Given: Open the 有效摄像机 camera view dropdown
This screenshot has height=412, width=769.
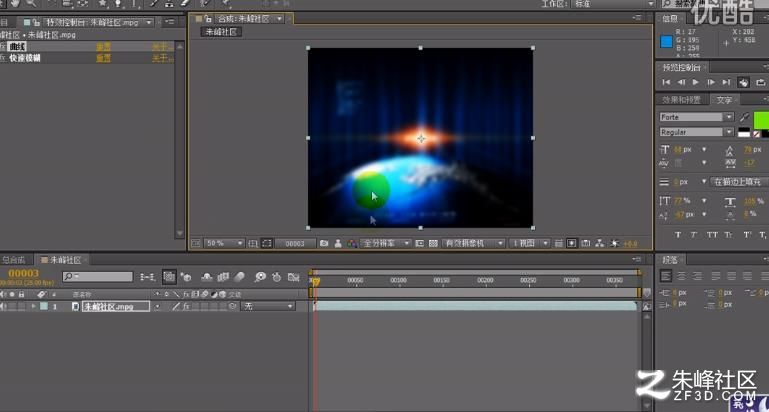Looking at the screenshot, I should click(x=473, y=243).
